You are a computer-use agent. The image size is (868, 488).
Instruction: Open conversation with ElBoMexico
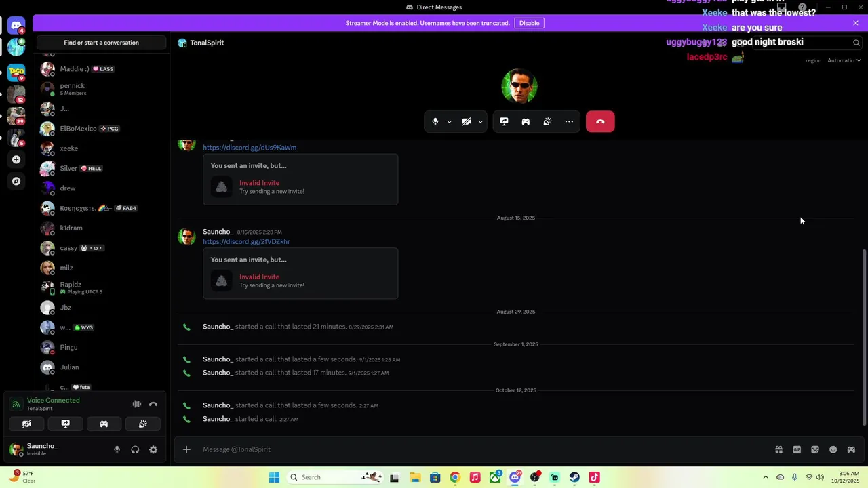point(102,129)
